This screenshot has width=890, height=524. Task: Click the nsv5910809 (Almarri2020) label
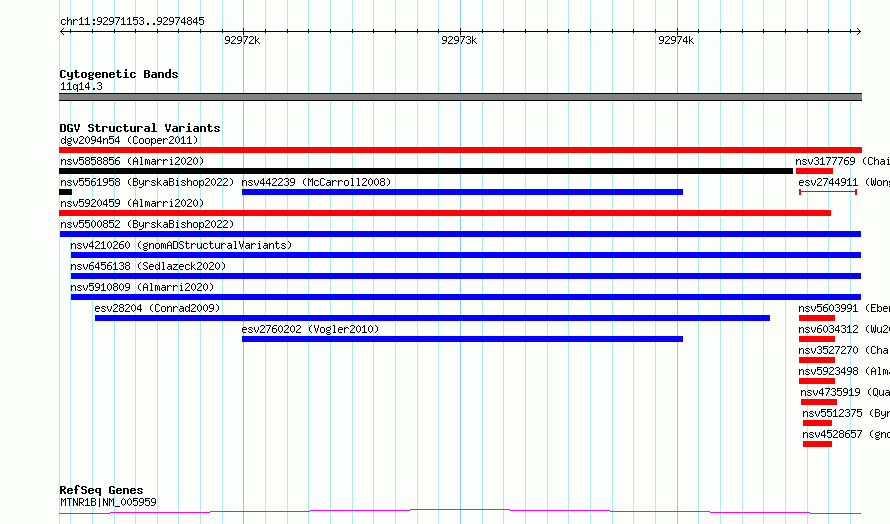click(142, 287)
